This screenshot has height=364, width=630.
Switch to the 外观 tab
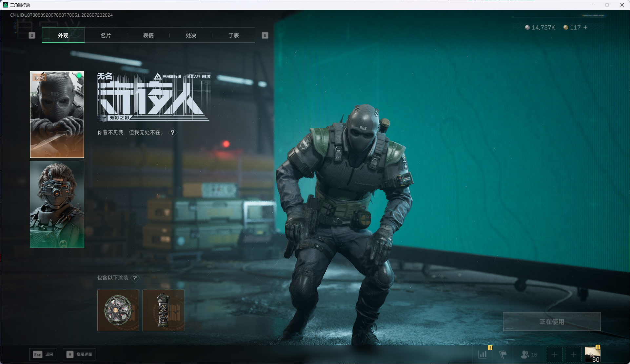[63, 35]
